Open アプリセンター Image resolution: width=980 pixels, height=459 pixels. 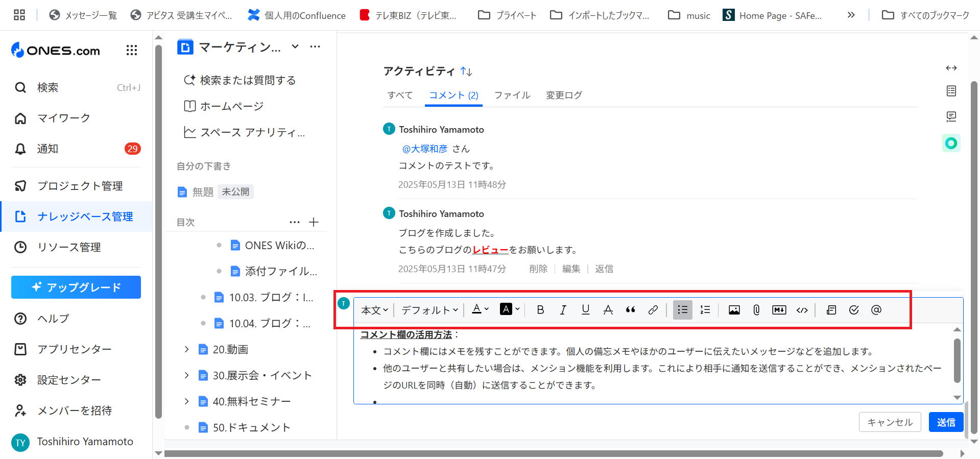click(77, 349)
